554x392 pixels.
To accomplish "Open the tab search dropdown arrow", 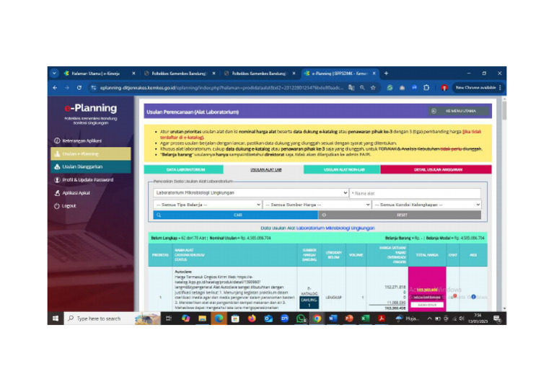I will 54,73.
